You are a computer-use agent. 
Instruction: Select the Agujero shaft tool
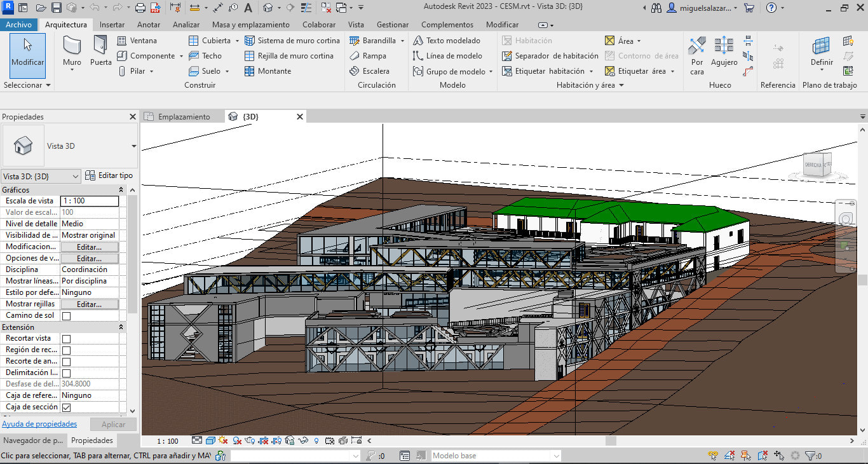click(x=724, y=53)
